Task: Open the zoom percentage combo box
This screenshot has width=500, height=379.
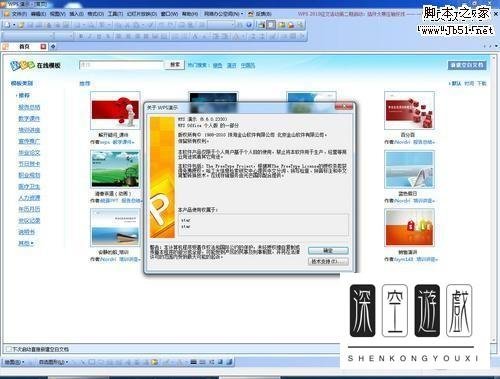Action: (221, 25)
